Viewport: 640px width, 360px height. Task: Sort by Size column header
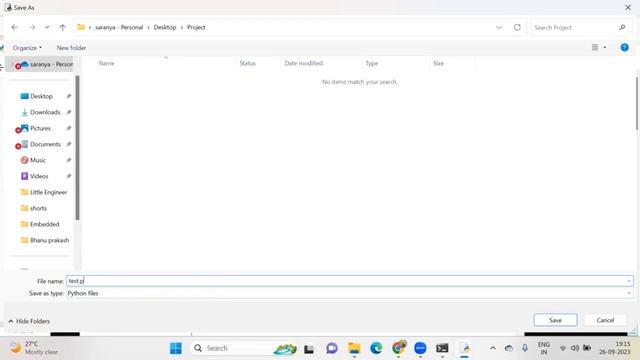coord(438,63)
